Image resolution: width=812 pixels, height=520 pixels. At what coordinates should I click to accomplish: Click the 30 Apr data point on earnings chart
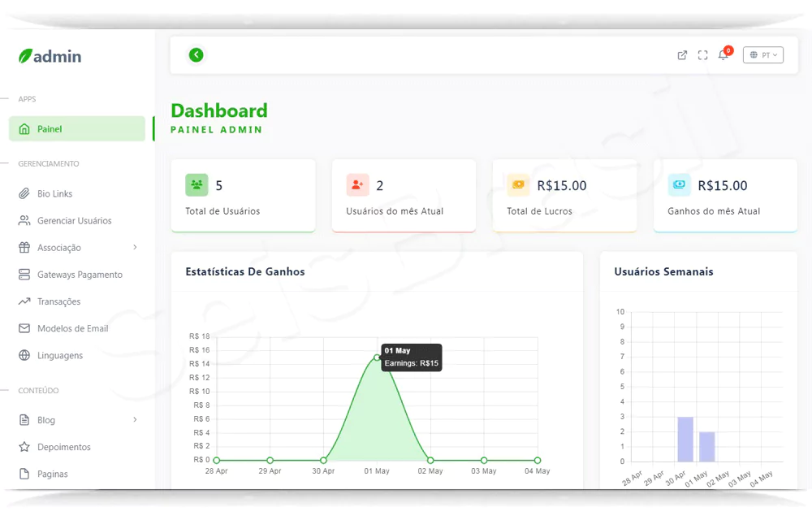(323, 460)
